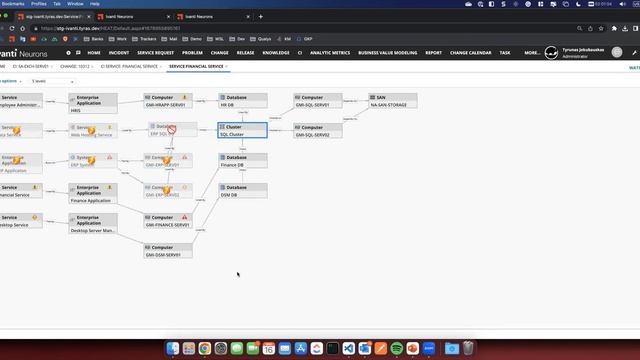Click the SAN type icon on NA-SAN-STORAGE

click(x=372, y=97)
